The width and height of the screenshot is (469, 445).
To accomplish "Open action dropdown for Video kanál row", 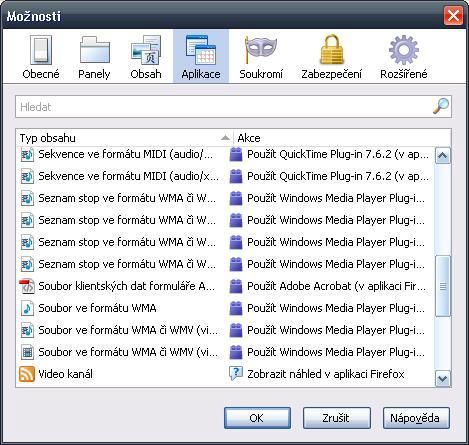I will [331, 374].
